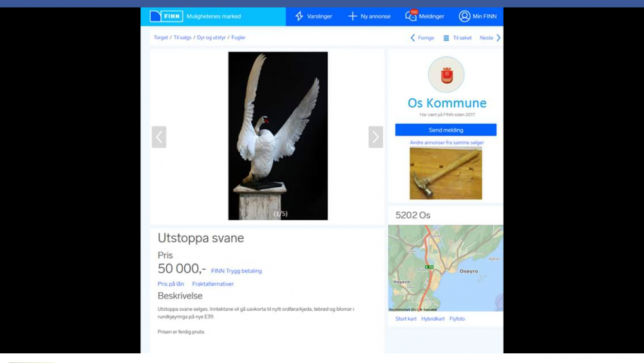This screenshot has height=363, width=644.
Task: Click the Min FINN profile icon
Action: tap(464, 17)
